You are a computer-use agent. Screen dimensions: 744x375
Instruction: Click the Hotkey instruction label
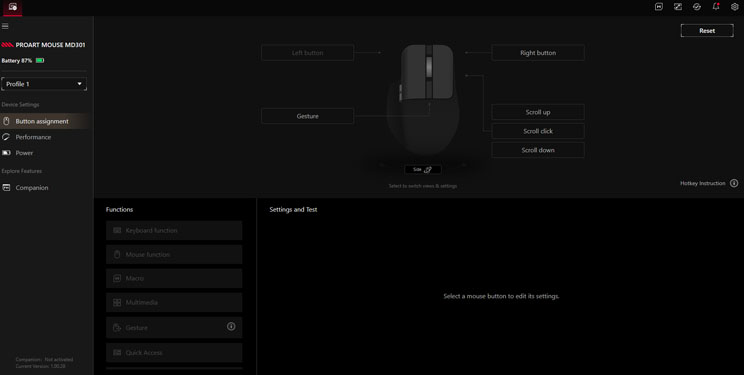click(703, 183)
